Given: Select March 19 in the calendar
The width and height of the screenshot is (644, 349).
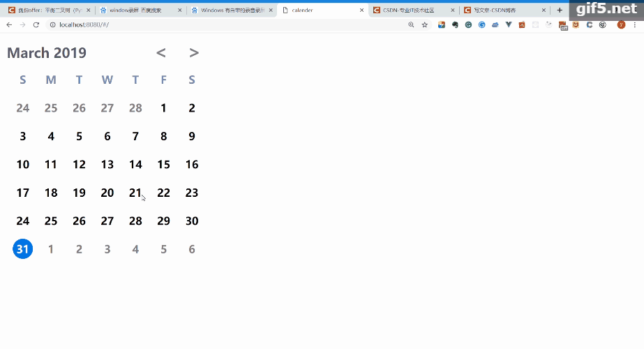Looking at the screenshot, I should [x=79, y=193].
